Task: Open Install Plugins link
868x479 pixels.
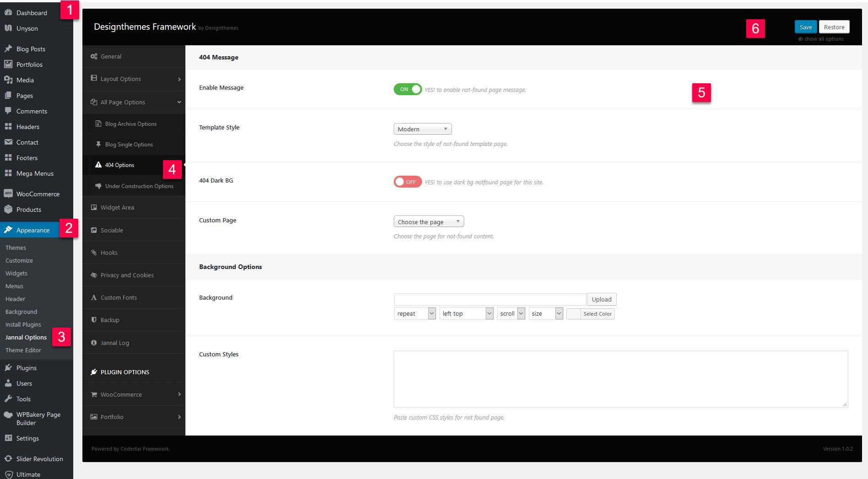Action: pos(23,324)
